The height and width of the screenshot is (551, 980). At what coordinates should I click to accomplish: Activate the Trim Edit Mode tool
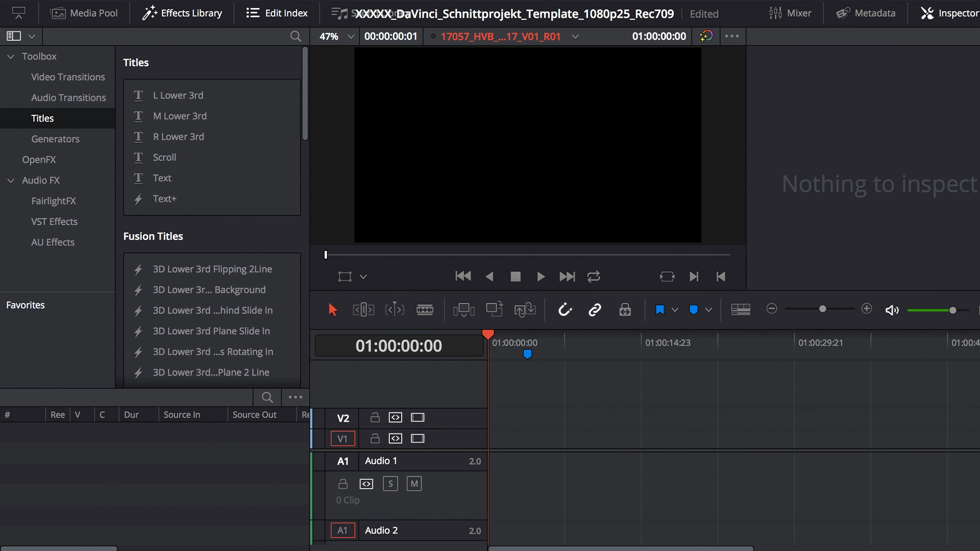coord(363,310)
